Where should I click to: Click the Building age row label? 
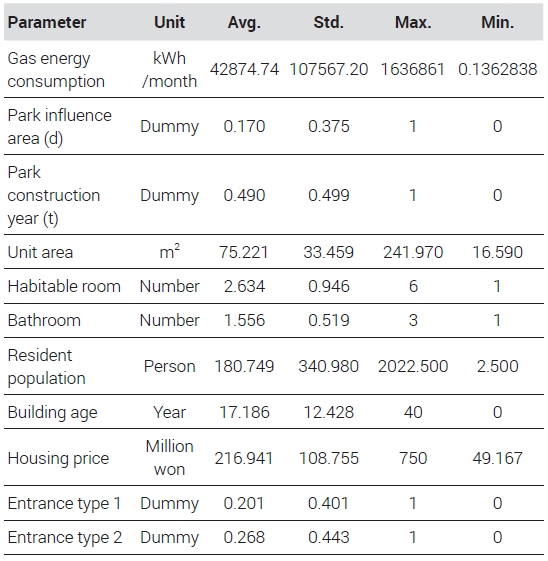coord(52,413)
